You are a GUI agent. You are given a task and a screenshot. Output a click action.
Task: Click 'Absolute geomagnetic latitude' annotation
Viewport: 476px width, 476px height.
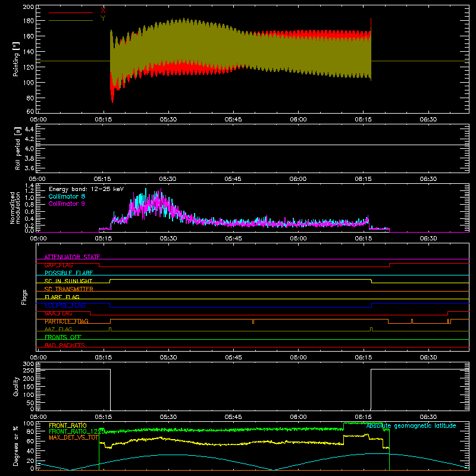[411, 425]
